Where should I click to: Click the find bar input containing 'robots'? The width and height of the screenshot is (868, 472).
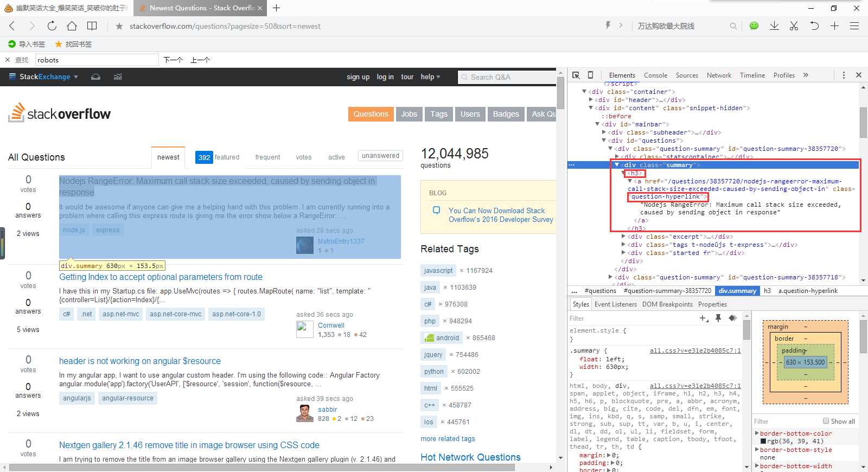point(97,60)
